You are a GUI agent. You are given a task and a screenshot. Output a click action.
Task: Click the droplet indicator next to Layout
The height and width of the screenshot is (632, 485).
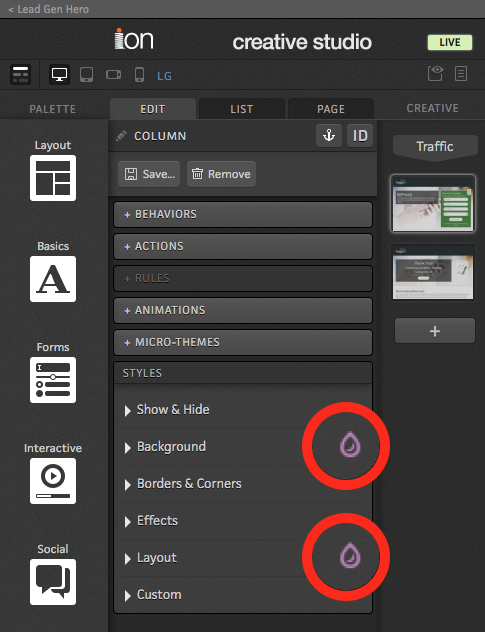point(350,556)
